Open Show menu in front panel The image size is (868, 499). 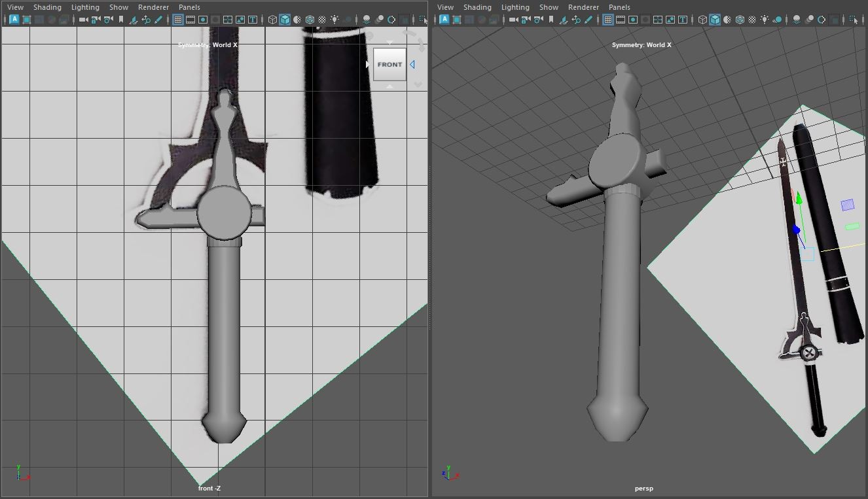point(118,7)
